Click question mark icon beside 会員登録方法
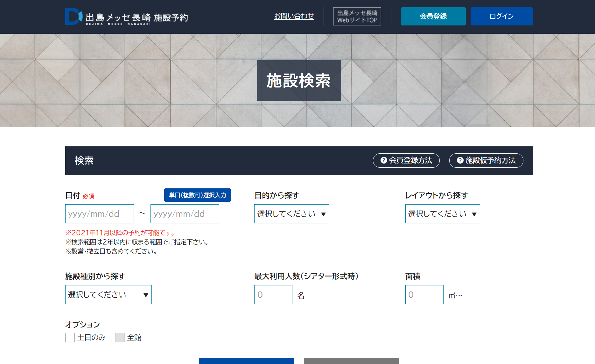The image size is (595, 364). click(384, 160)
